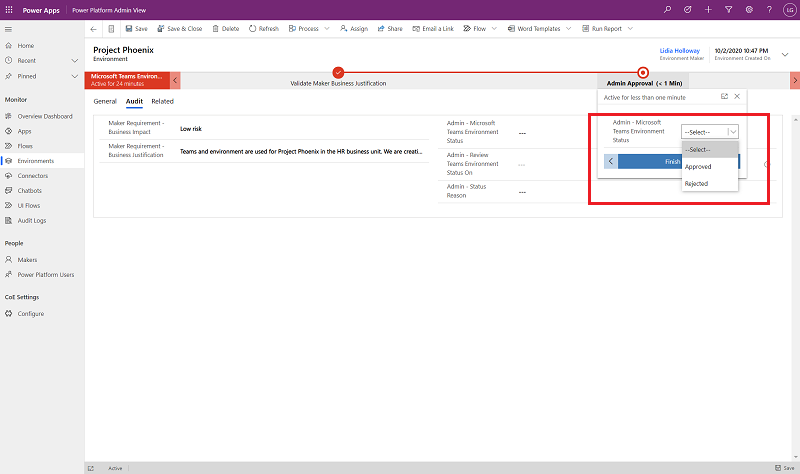Switch to the General tab
Viewport: 800px width, 474px height.
pyautogui.click(x=105, y=101)
